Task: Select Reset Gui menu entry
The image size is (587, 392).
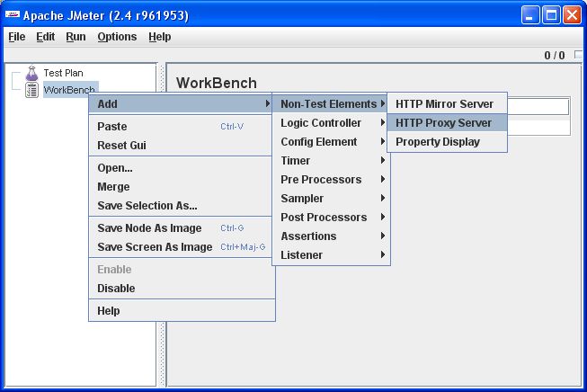Action: click(x=121, y=146)
